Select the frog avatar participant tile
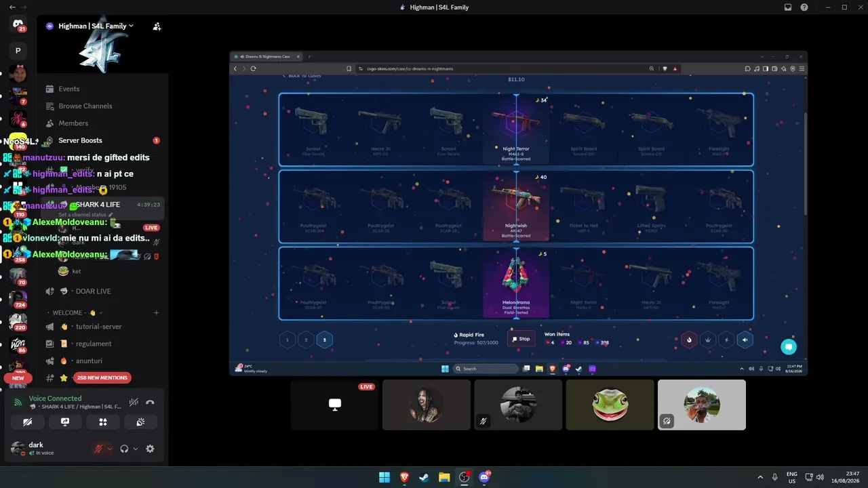868x488 pixels. point(610,405)
